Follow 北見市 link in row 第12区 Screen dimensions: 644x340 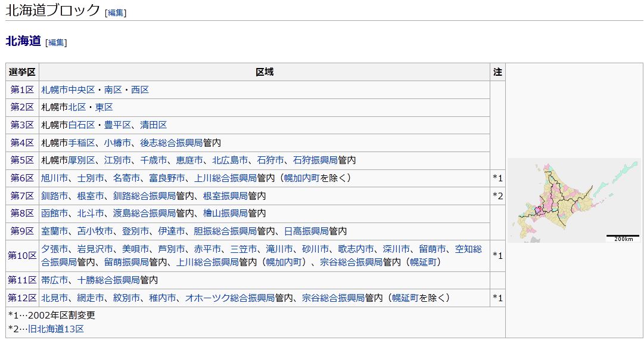(x=55, y=298)
